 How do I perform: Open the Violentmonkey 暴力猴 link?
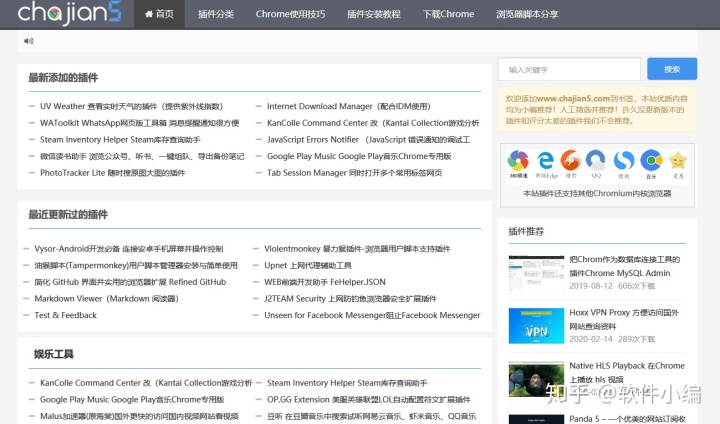pyautogui.click(x=357, y=249)
